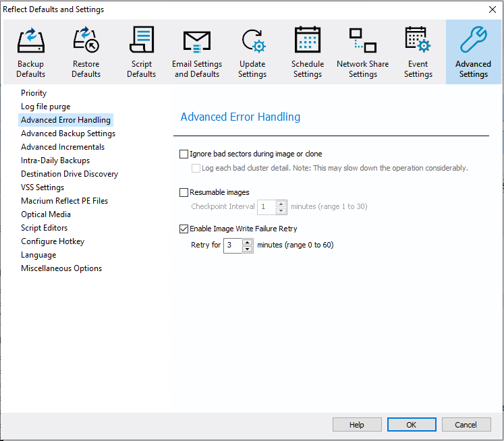Go to Miscellaneous Options section
The height and width of the screenshot is (441, 504).
tap(61, 268)
